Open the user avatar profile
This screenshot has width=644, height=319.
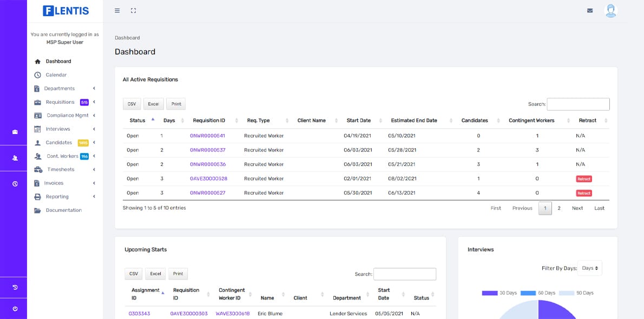610,10
